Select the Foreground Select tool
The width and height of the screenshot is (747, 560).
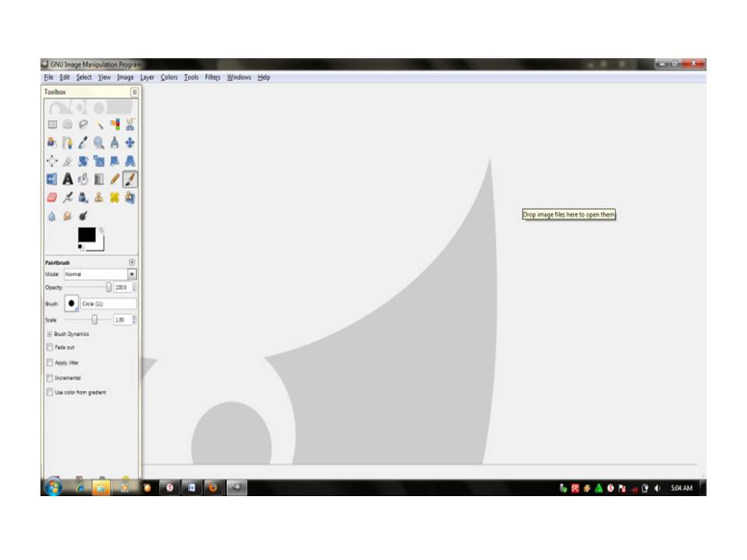(x=52, y=143)
